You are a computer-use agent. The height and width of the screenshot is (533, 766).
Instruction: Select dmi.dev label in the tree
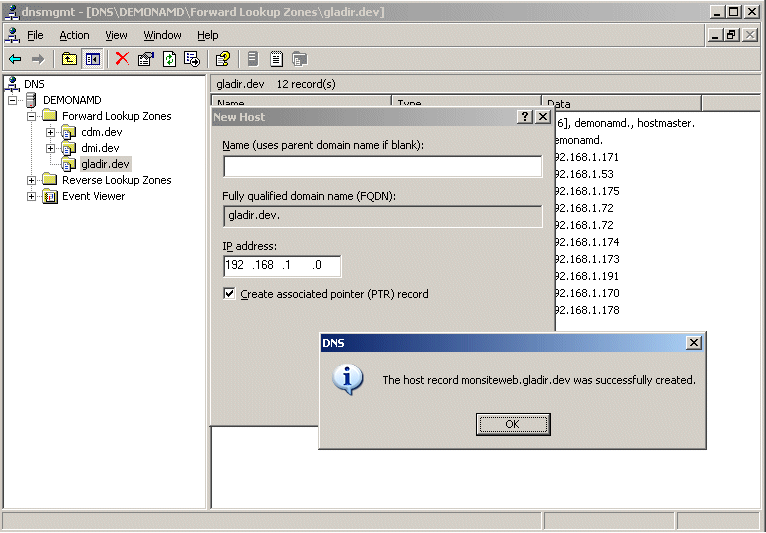[100, 148]
